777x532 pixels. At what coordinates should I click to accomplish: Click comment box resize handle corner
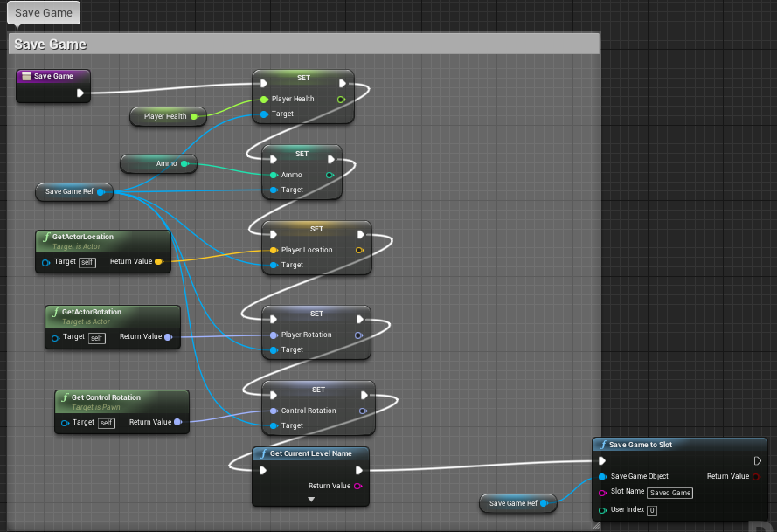(595, 526)
